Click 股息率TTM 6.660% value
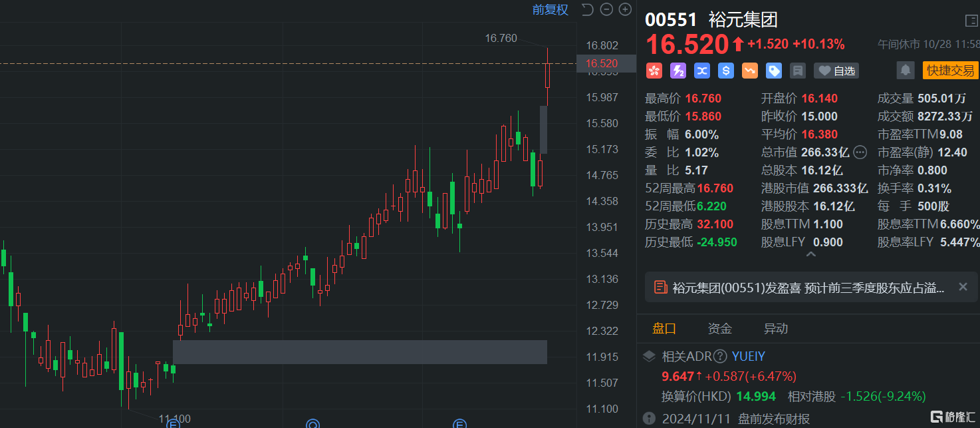The width and height of the screenshot is (980, 428). pos(960,224)
